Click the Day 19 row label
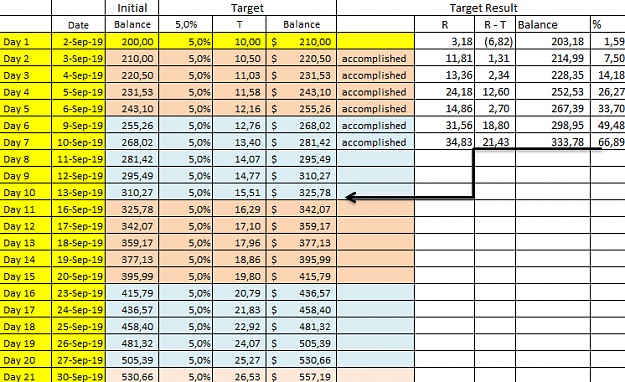 point(26,343)
